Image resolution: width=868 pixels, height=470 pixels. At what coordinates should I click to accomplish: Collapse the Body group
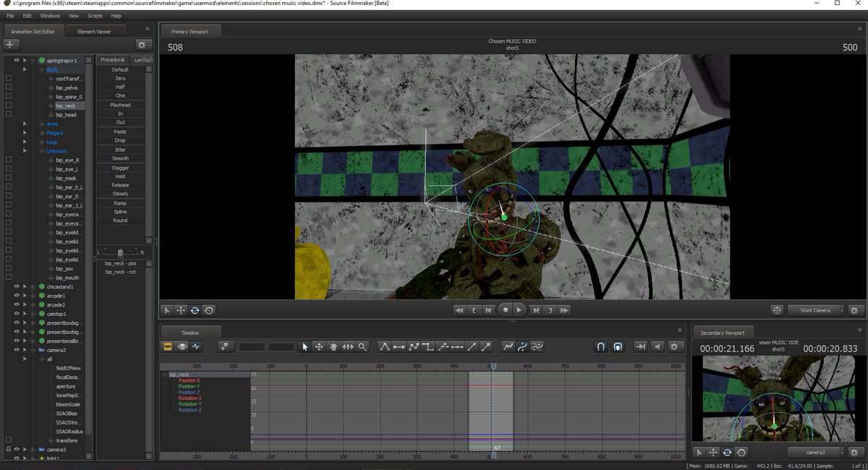(42, 69)
